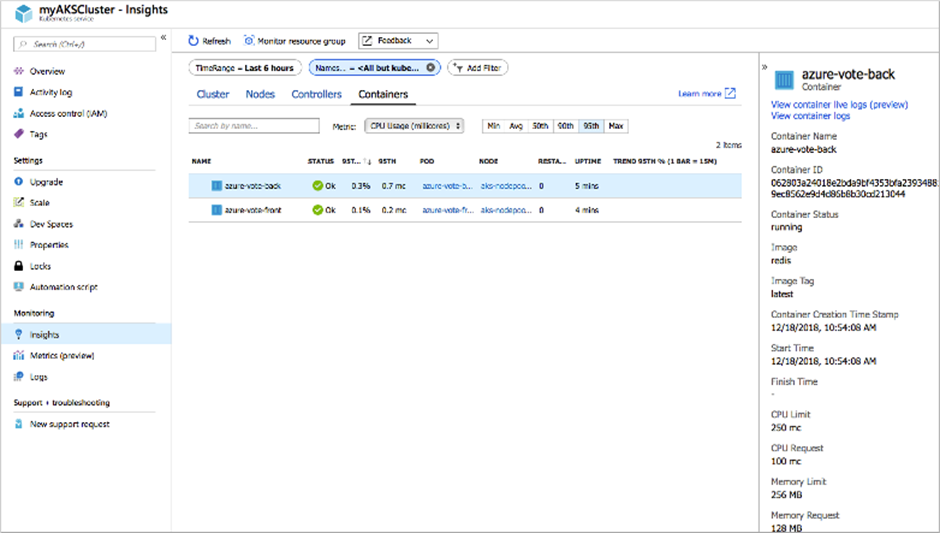Click the Locks padlock icon
Viewport: 940px width, 533px height.
[x=19, y=266]
